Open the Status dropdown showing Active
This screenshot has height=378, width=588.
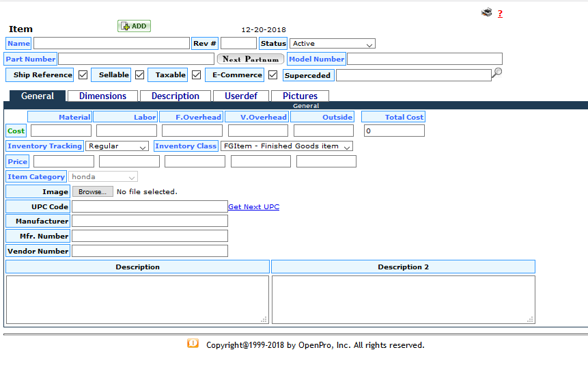(332, 44)
